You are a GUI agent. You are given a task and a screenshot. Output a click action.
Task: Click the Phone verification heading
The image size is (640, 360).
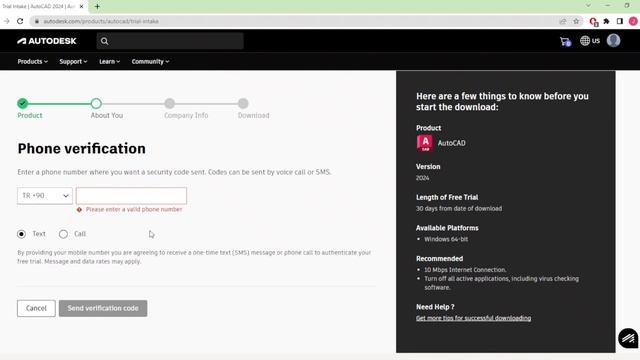click(82, 149)
